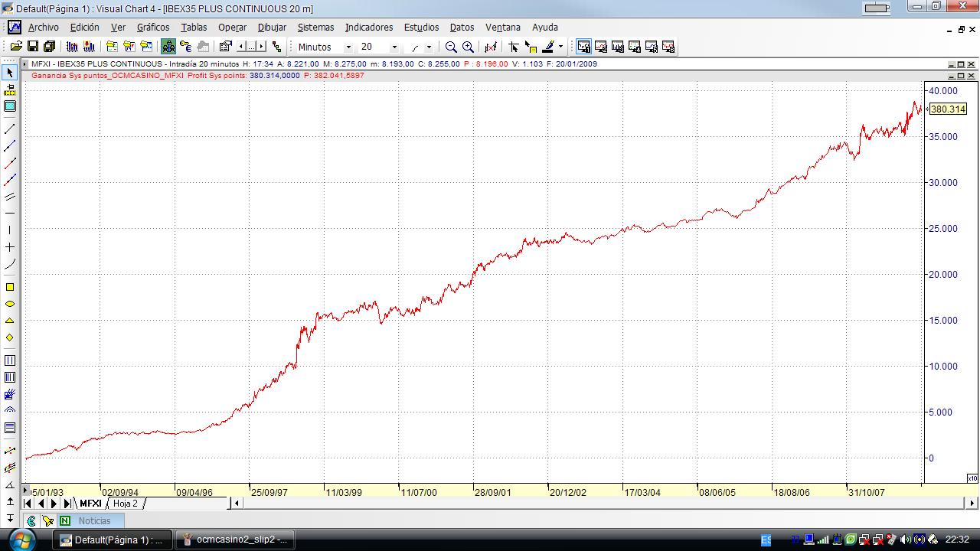Expand the 20 compression value dropdown
This screenshot has width=980, height=551.
click(394, 47)
